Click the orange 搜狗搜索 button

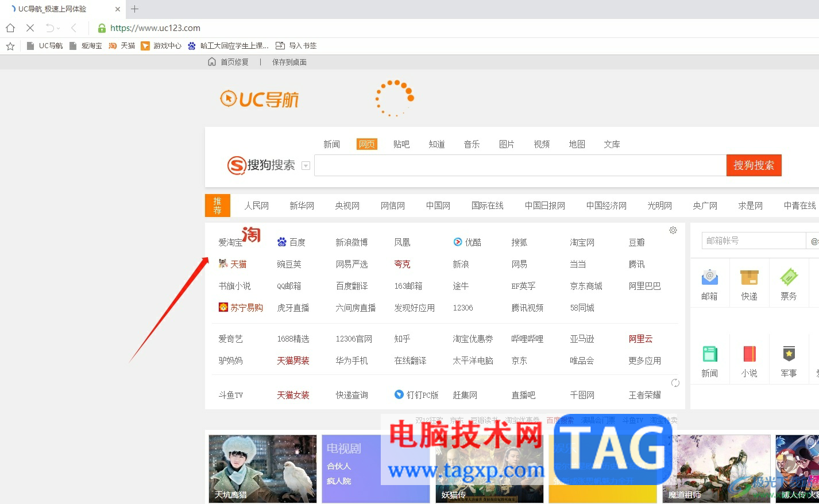click(754, 165)
